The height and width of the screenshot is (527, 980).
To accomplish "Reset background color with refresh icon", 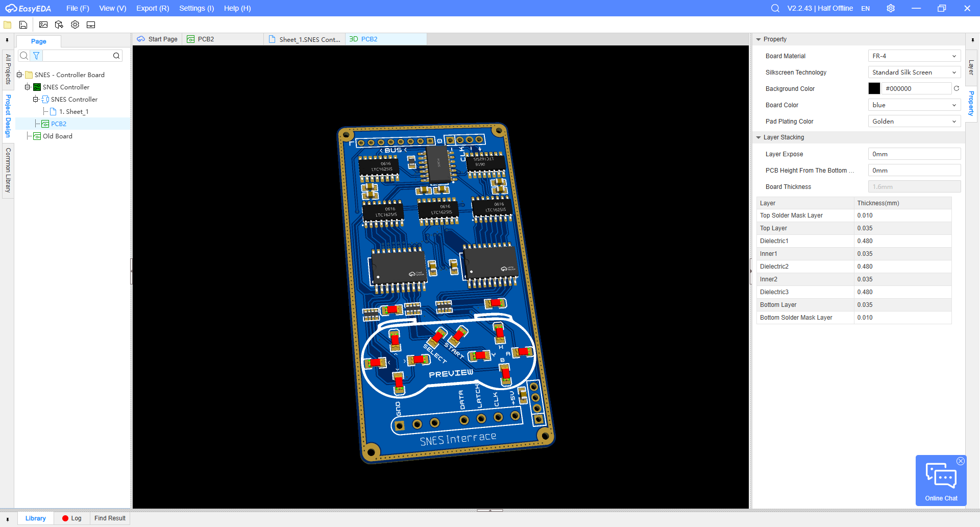I will coord(957,88).
